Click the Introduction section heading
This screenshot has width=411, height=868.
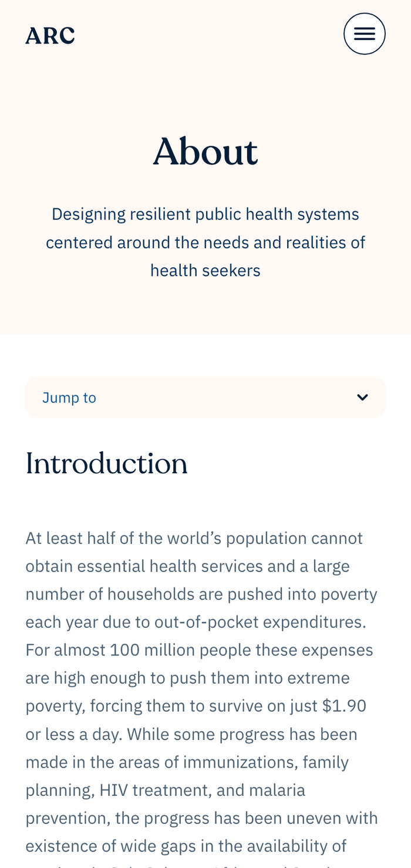pyautogui.click(x=106, y=464)
